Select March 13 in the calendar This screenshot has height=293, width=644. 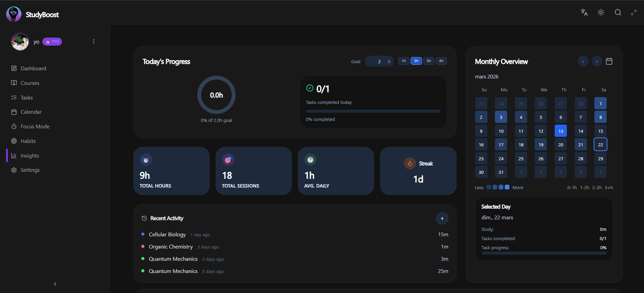(560, 131)
